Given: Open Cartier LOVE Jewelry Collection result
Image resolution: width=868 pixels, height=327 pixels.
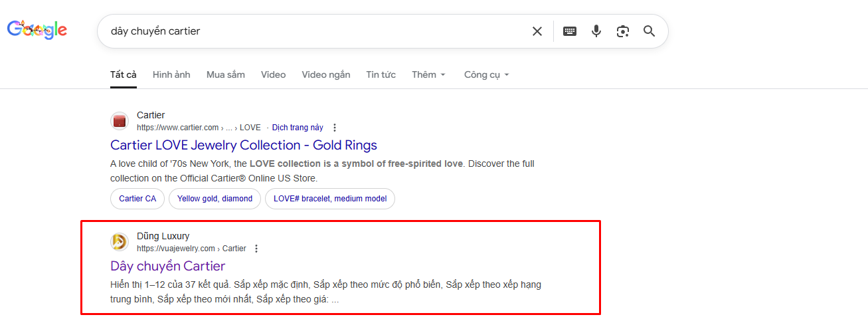Looking at the screenshot, I should (x=244, y=145).
